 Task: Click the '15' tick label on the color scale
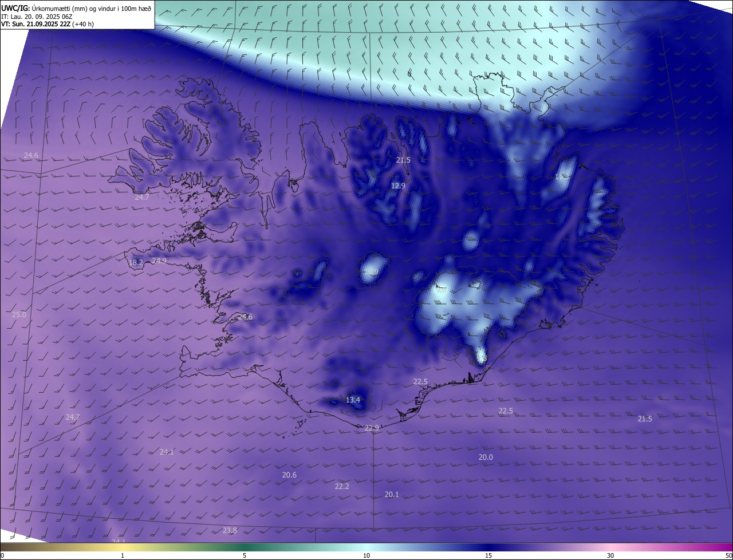tap(488, 555)
